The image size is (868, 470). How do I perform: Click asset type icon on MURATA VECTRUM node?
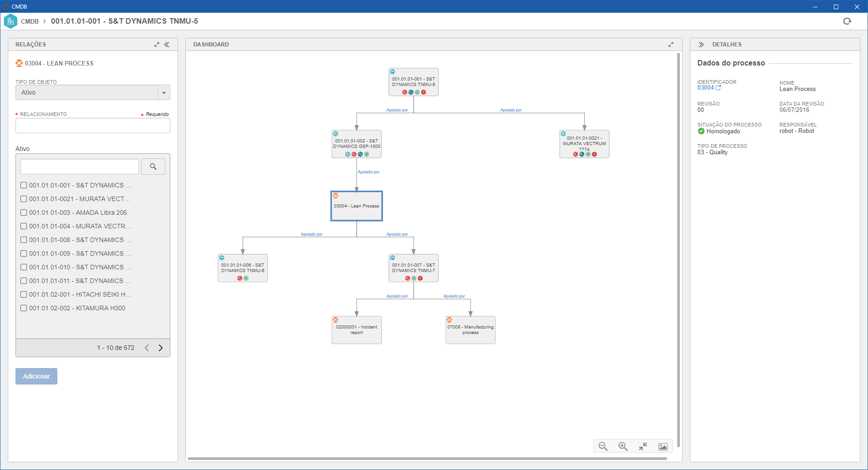(x=563, y=134)
